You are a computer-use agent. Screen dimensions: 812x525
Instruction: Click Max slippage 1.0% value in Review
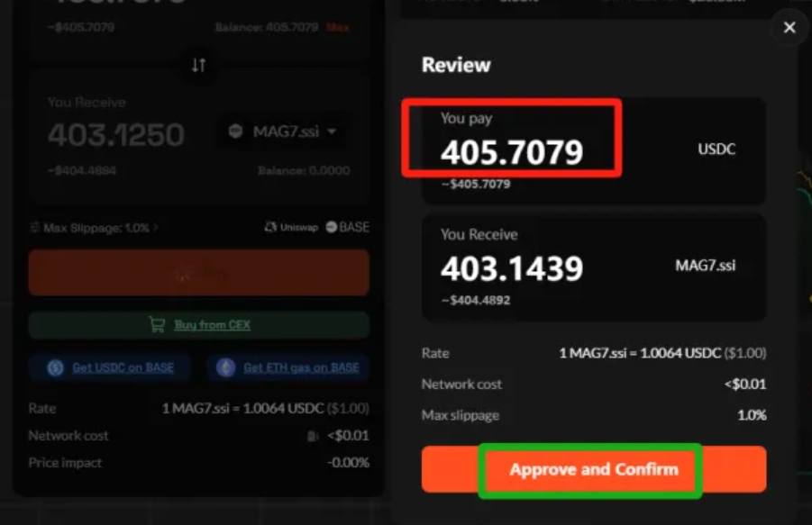pyautogui.click(x=752, y=415)
